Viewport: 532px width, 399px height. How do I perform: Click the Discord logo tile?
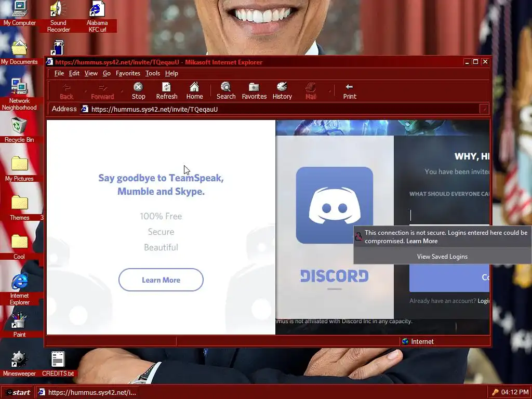point(334,205)
